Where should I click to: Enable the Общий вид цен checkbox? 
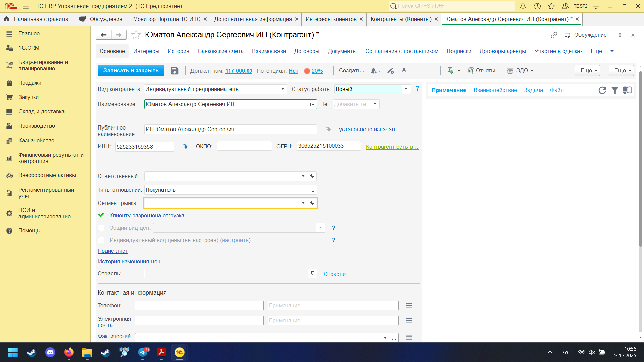(101, 228)
